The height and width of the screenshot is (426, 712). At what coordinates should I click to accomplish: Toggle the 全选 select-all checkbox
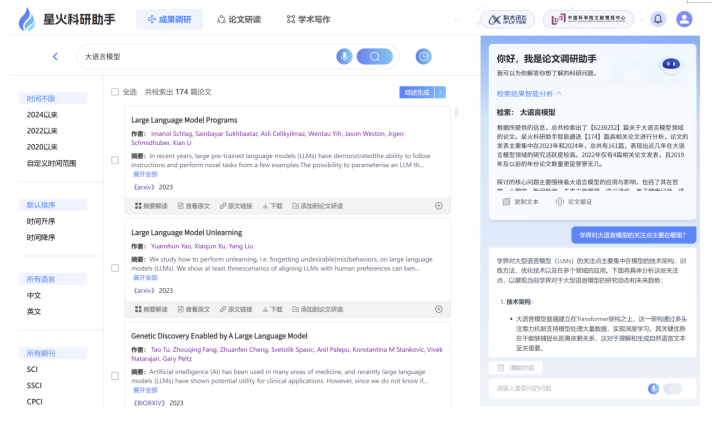[115, 92]
